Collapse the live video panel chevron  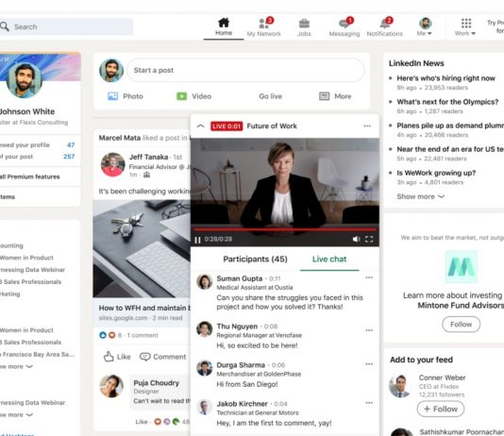coord(201,126)
